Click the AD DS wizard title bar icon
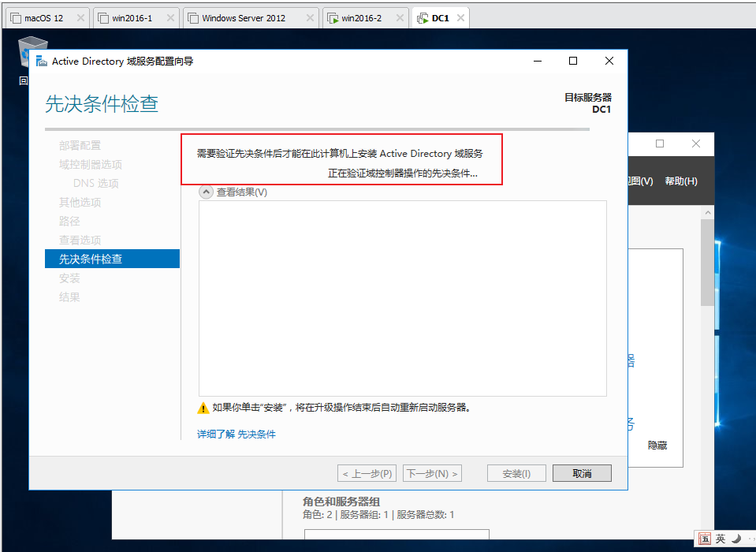Viewport: 756px width, 552px height. coord(42,62)
